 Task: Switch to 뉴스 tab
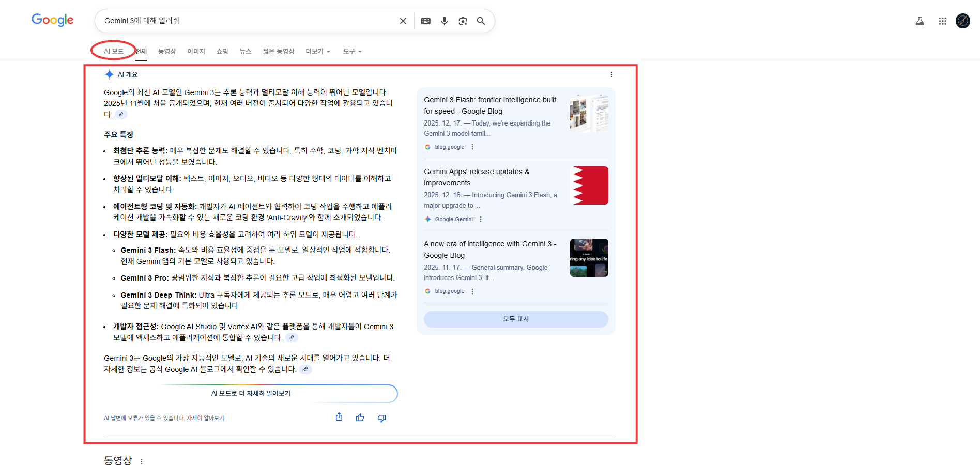point(245,51)
